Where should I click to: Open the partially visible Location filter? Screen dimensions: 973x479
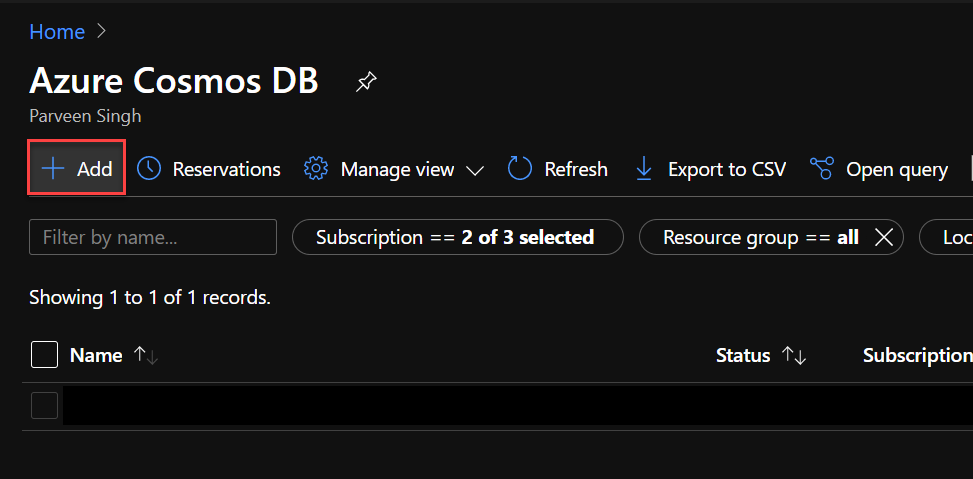click(950, 237)
